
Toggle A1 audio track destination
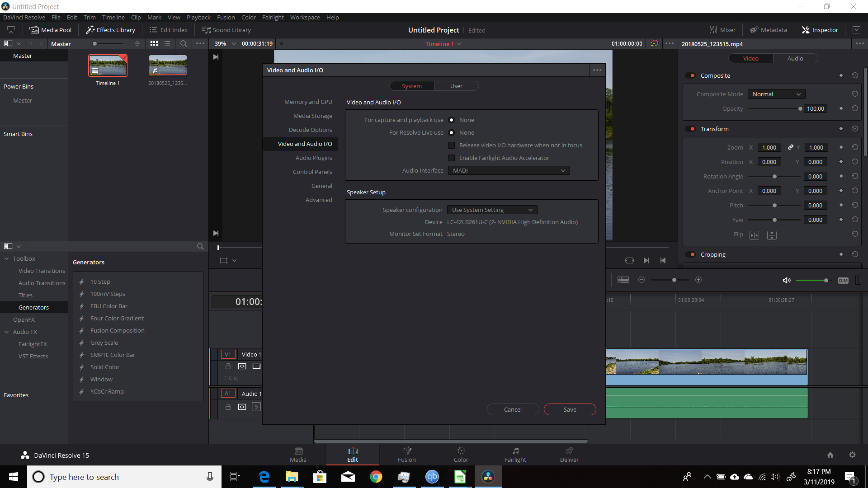[x=228, y=394]
